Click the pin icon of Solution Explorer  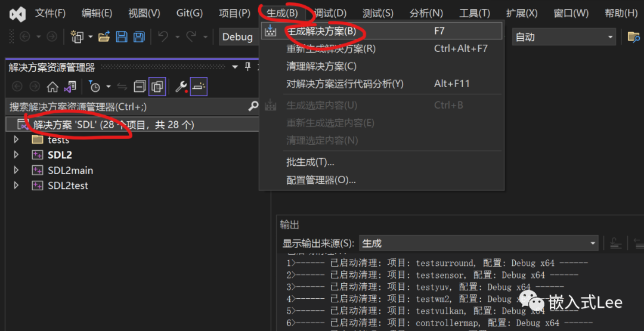pyautogui.click(x=247, y=67)
